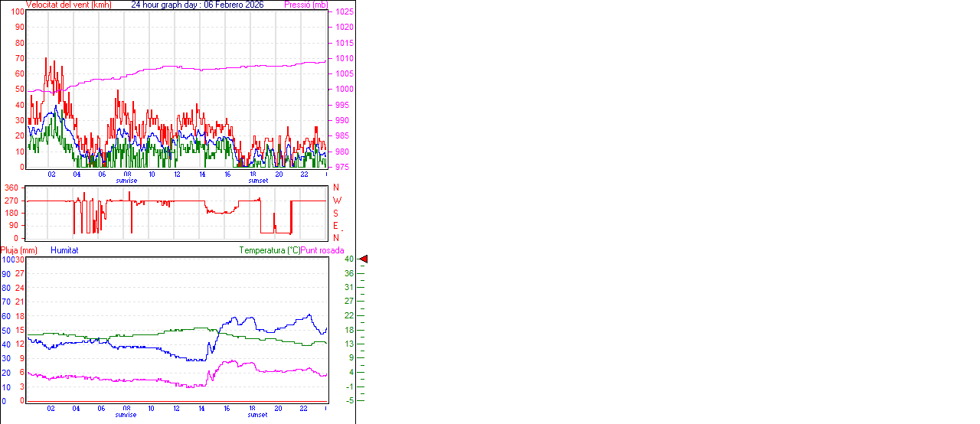This screenshot has width=980, height=424.
Task: Click the 360 value on direction axis
Action: pyautogui.click(x=11, y=188)
